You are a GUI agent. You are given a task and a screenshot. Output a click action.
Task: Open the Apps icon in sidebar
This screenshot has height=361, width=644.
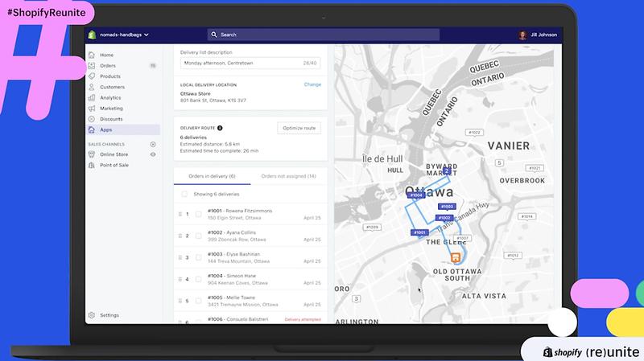pyautogui.click(x=92, y=129)
